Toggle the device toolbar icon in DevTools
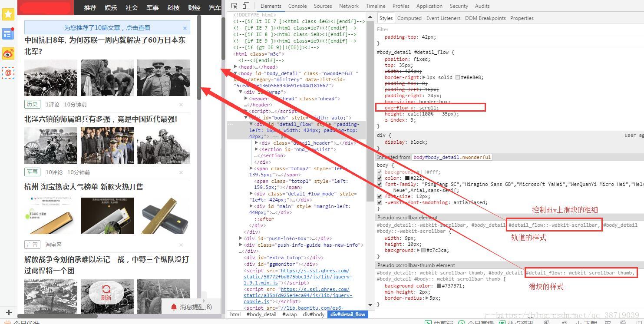 click(246, 6)
